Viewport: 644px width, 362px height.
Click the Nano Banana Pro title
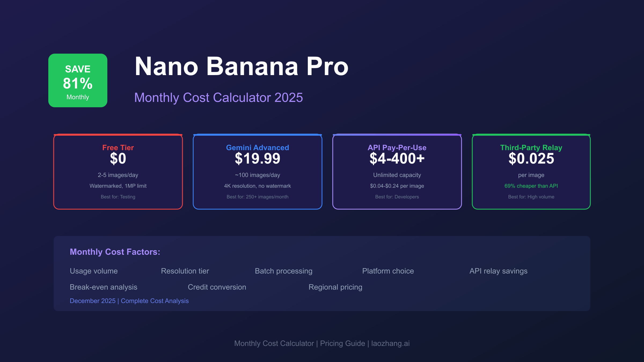pos(241,66)
